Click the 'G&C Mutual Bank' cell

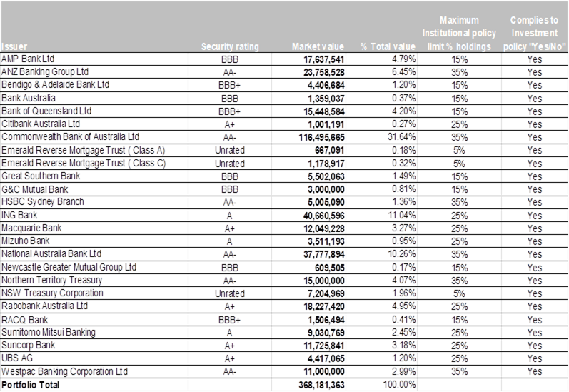[x=34, y=189]
